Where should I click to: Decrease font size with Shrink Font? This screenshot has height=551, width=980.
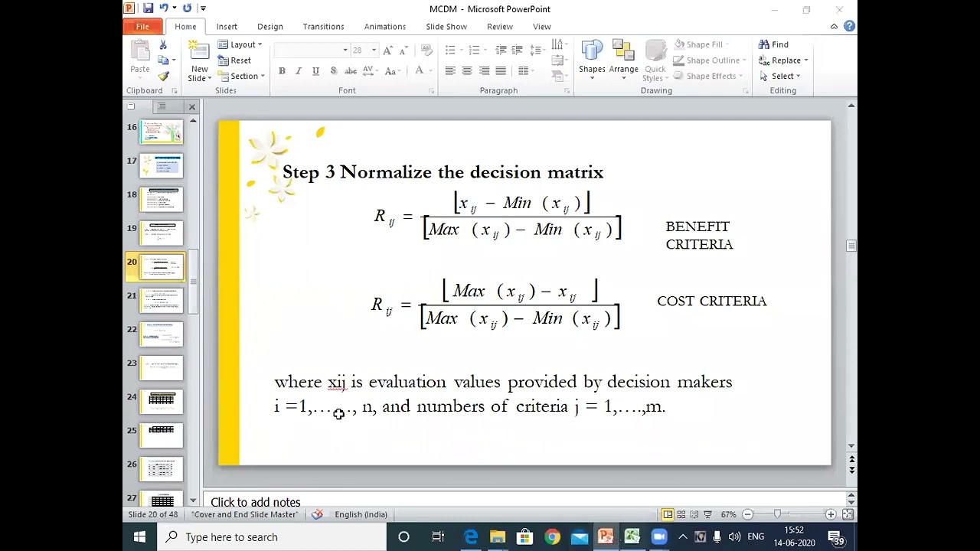[x=404, y=51]
